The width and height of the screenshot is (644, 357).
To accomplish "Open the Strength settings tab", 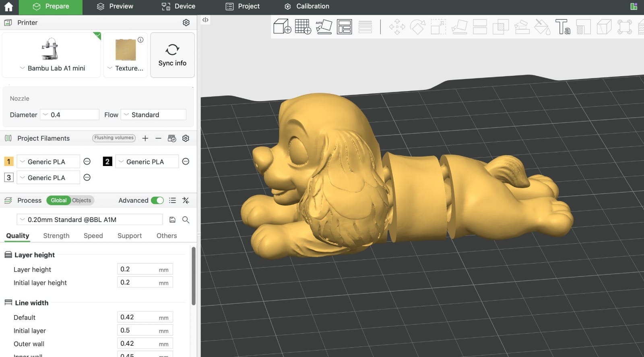I will click(x=56, y=236).
